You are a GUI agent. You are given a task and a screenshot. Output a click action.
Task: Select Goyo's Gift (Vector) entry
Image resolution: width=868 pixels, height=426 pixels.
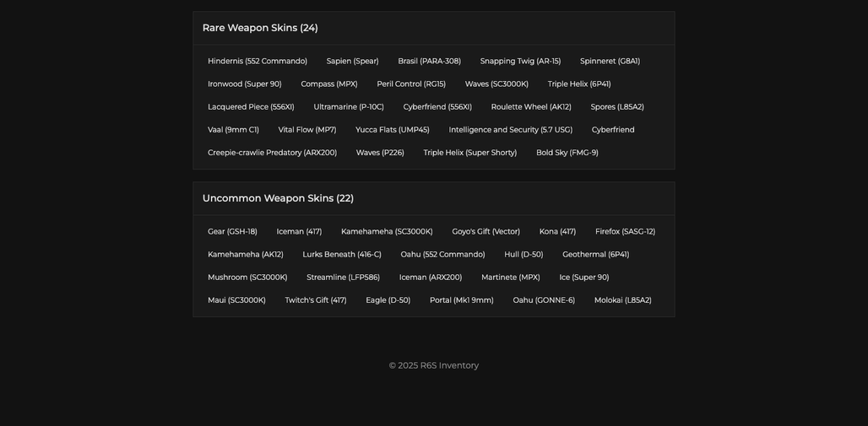click(486, 232)
